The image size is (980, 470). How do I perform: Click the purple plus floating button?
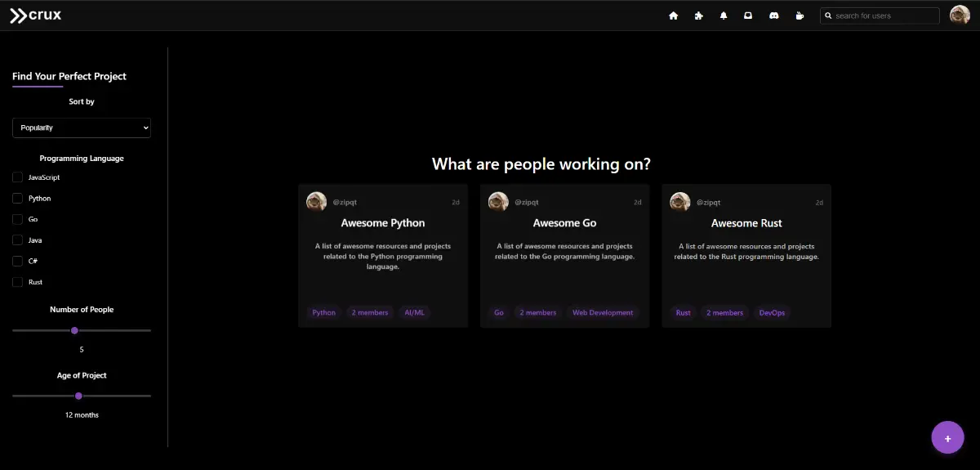pyautogui.click(x=947, y=437)
